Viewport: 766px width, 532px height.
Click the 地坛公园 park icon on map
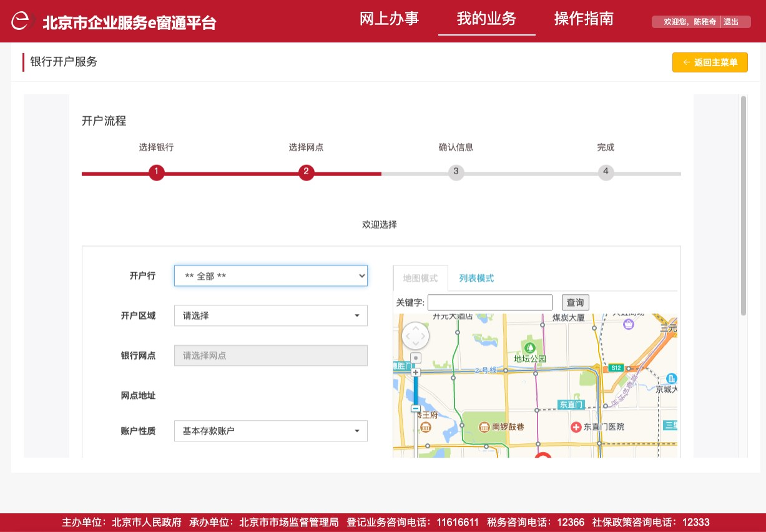coord(530,347)
